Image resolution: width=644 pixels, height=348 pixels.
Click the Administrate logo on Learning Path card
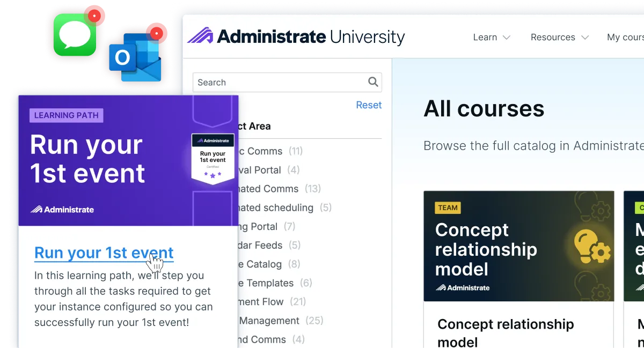click(62, 209)
